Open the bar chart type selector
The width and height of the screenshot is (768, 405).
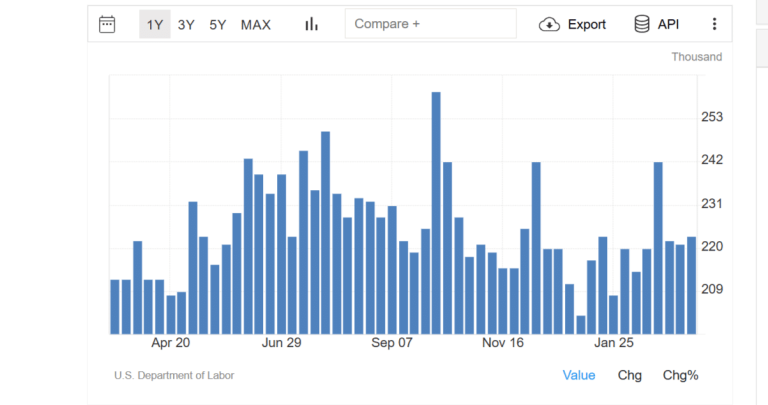click(311, 24)
